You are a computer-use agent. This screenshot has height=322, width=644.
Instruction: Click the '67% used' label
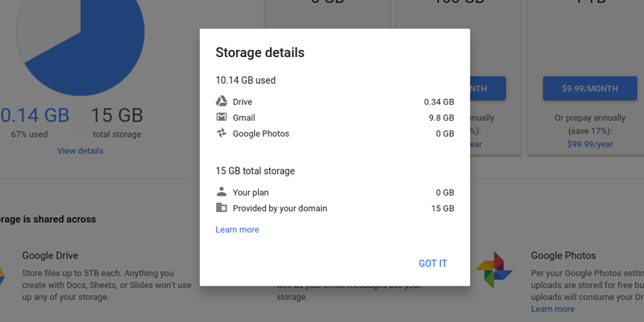[x=29, y=134]
